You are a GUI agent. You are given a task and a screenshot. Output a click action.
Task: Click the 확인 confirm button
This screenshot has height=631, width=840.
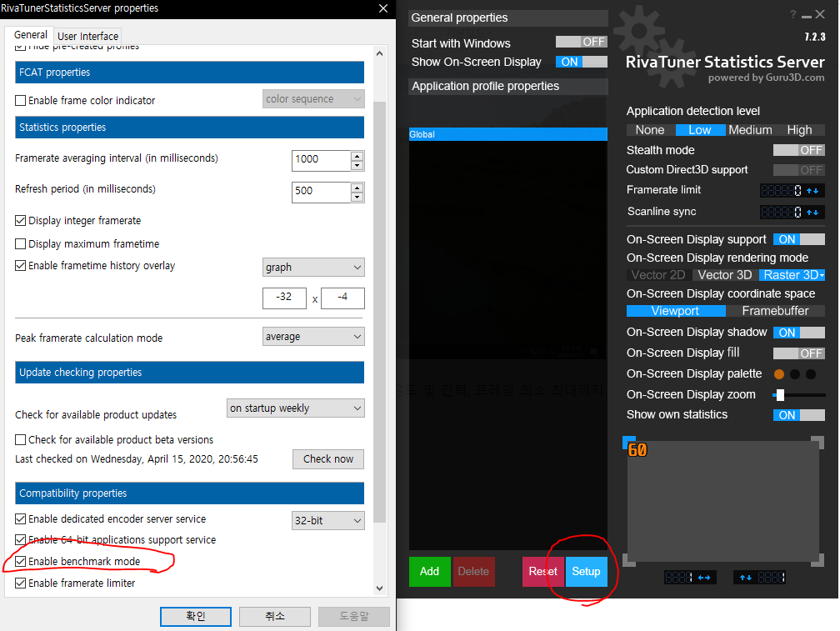pyautogui.click(x=196, y=616)
